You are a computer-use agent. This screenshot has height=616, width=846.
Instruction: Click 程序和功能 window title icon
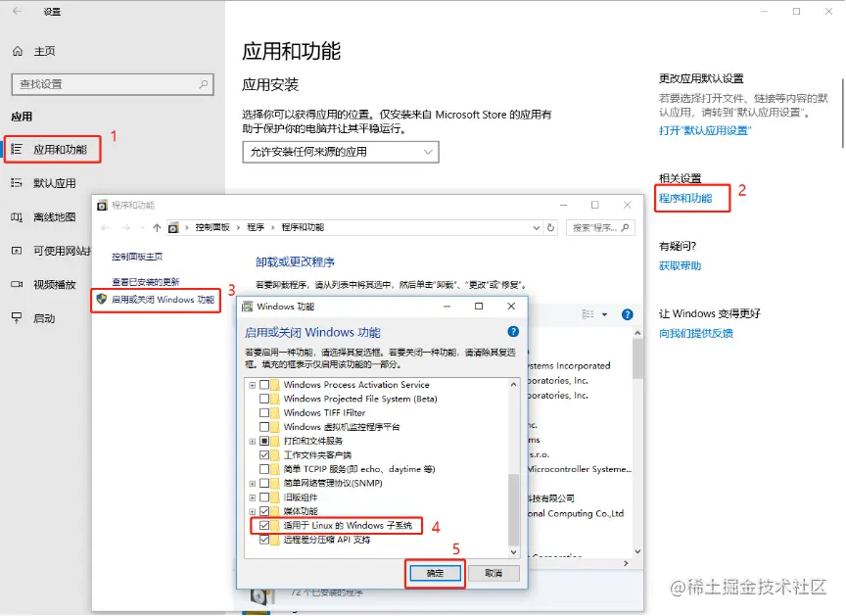102,205
